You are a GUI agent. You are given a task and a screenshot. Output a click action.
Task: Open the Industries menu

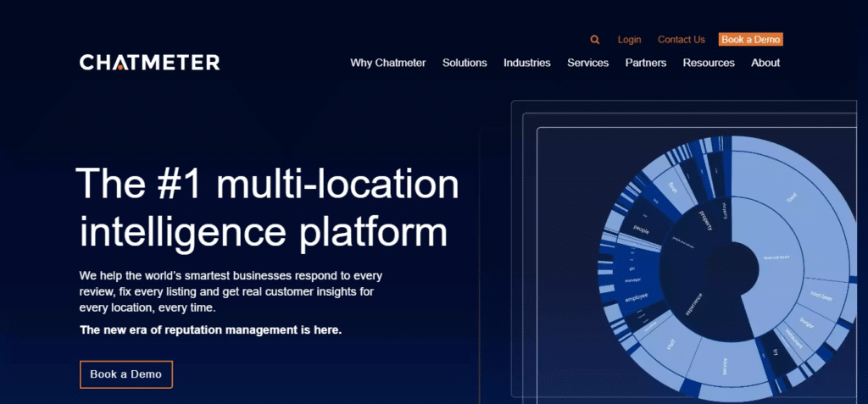[x=527, y=63]
